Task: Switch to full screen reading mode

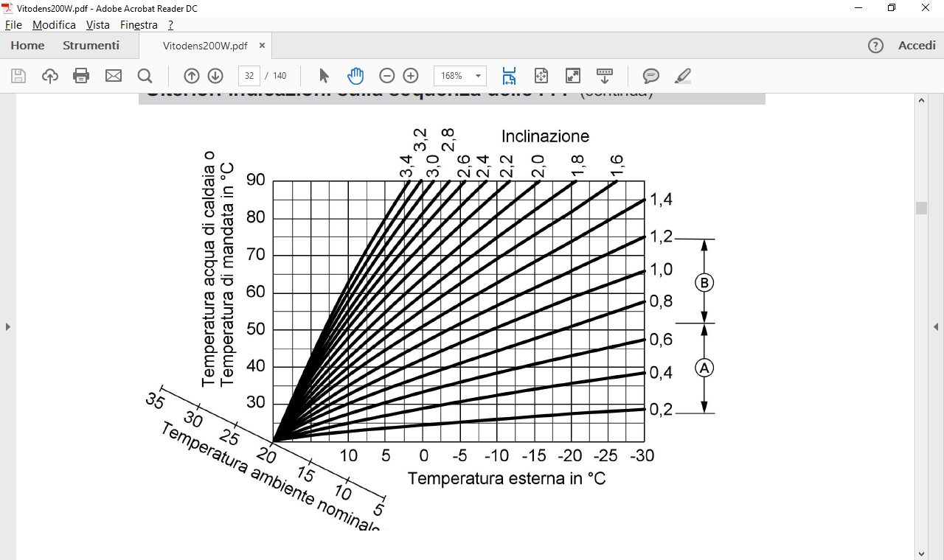Action: click(572, 76)
